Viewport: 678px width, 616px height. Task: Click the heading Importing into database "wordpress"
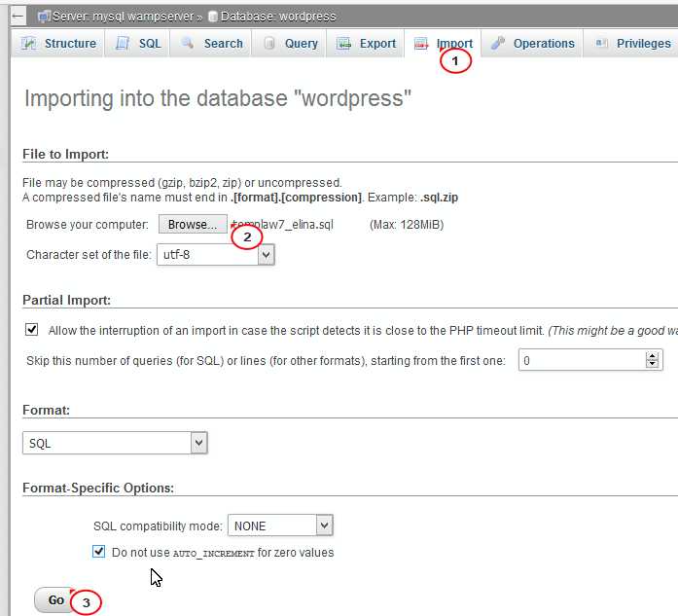218,98
